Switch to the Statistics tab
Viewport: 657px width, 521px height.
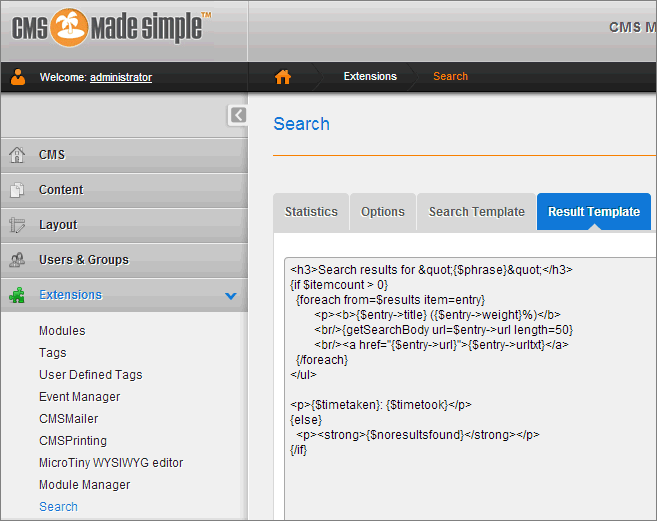pyautogui.click(x=311, y=212)
